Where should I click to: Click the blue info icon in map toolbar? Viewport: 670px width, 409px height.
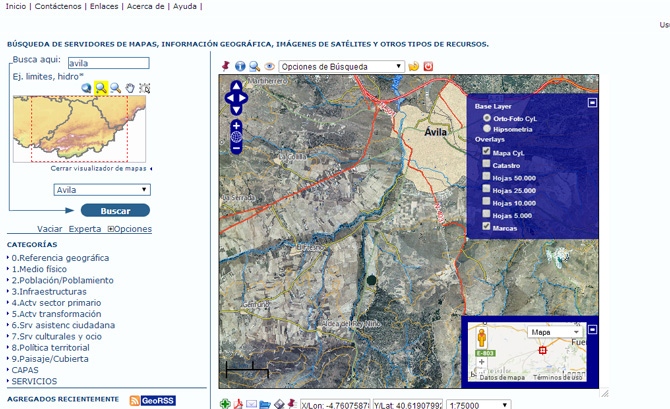click(x=240, y=67)
